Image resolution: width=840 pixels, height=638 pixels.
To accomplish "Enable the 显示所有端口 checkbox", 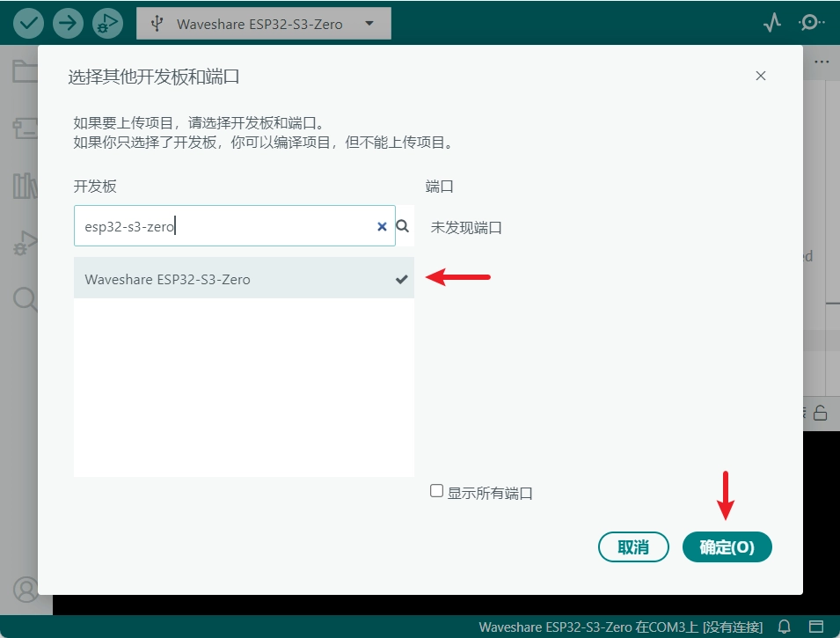I will click(436, 491).
